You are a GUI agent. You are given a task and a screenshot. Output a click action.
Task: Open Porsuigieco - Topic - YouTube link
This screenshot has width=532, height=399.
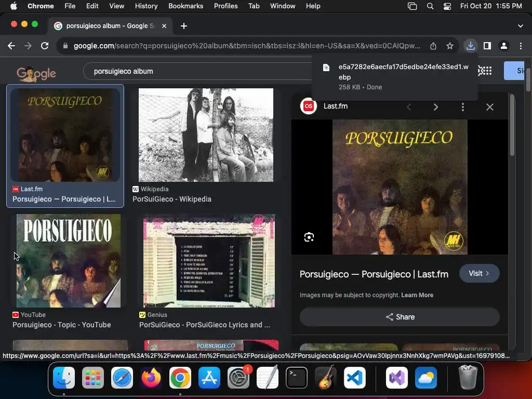[62, 325]
